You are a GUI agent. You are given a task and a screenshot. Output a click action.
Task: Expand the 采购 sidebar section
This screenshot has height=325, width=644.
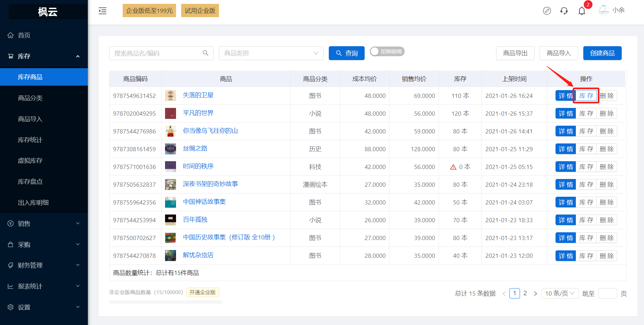click(x=44, y=245)
